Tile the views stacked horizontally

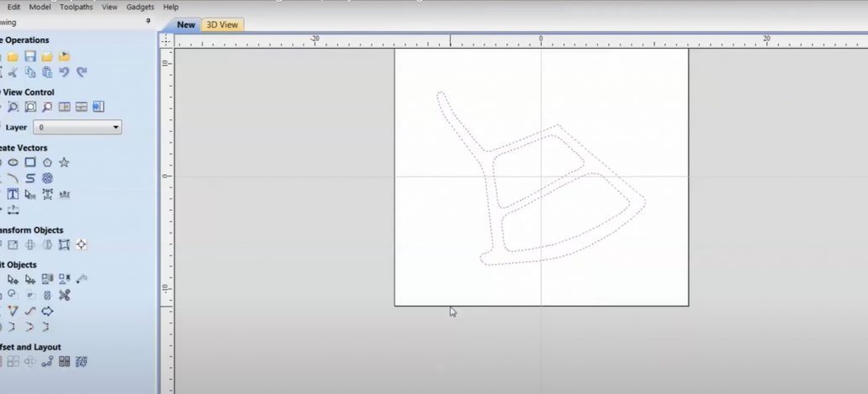coord(82,107)
